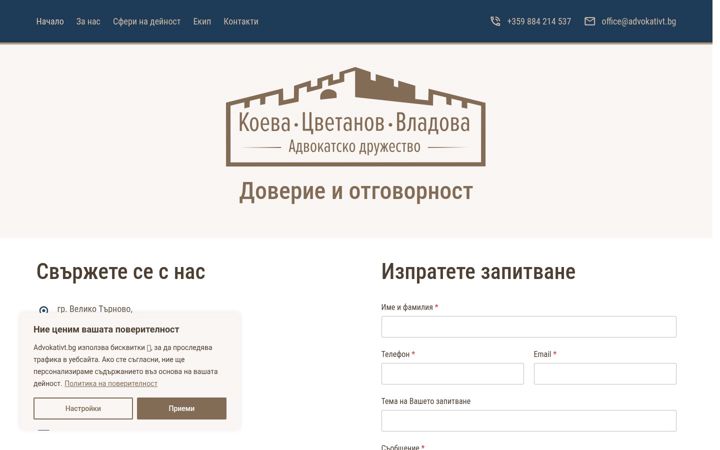
Task: Focus the Име и фамилия input field
Action: (x=529, y=327)
